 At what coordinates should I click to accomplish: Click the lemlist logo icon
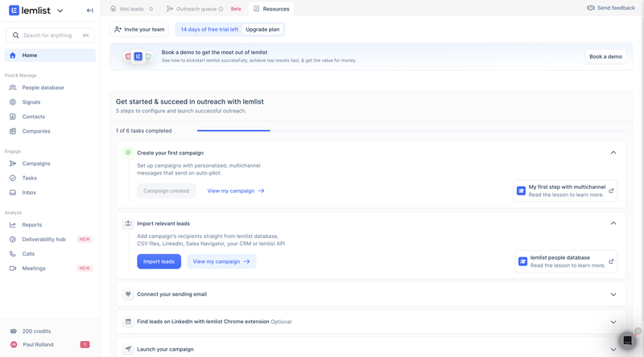pos(14,10)
